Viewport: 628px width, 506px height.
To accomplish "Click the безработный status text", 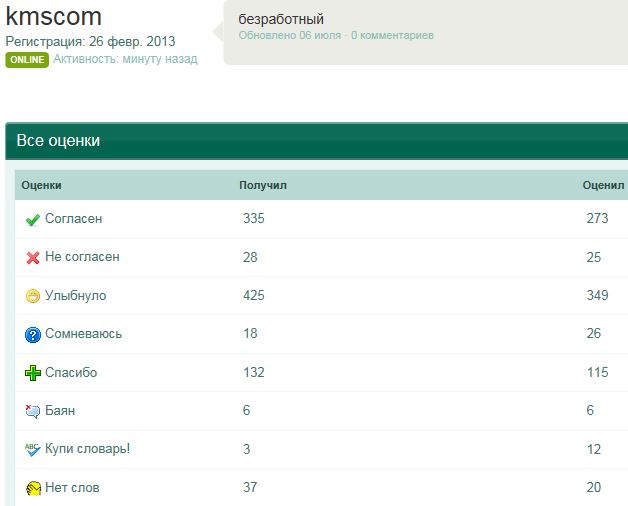I will 281,19.
